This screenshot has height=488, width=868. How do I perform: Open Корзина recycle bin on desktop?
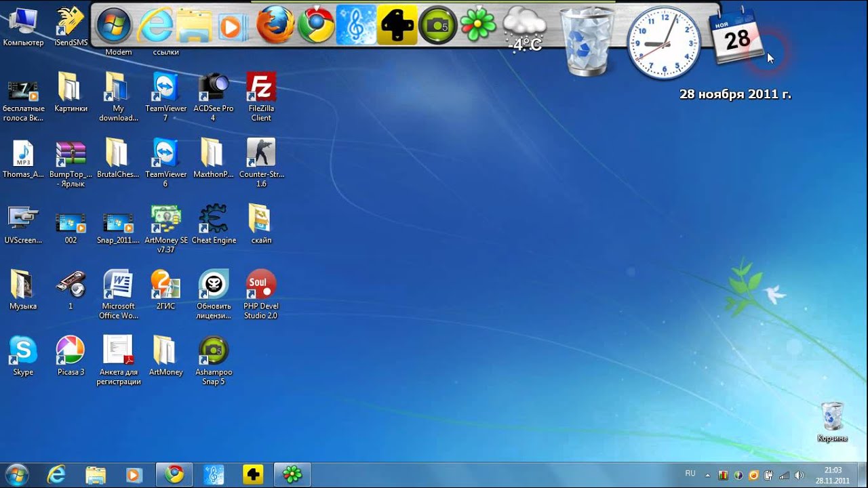coord(832,422)
